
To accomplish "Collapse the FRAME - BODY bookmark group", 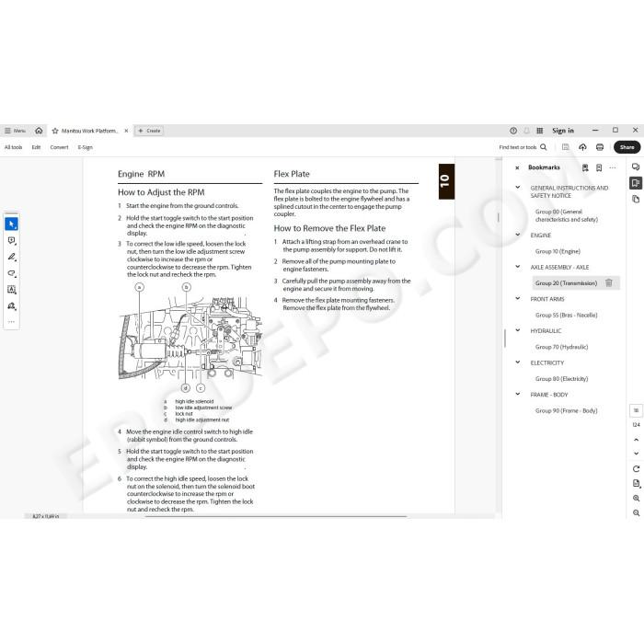I will (x=517, y=394).
